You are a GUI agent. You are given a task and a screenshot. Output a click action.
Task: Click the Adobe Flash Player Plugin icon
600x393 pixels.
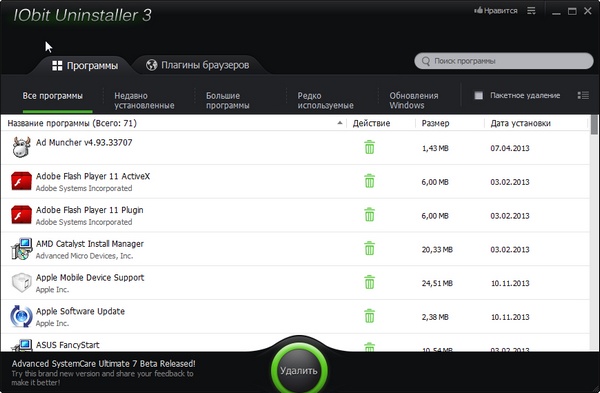click(21, 215)
